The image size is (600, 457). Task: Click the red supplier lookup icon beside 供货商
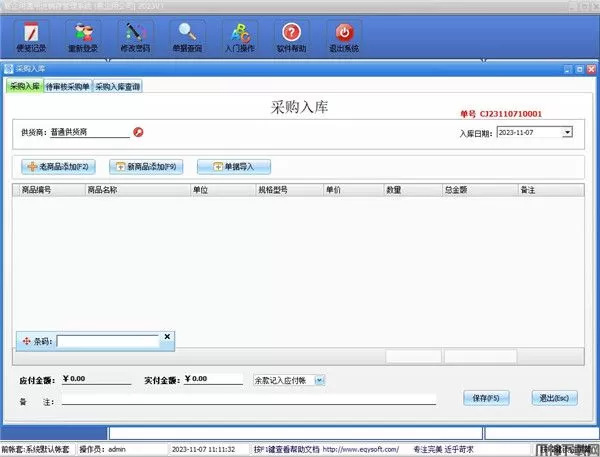138,131
